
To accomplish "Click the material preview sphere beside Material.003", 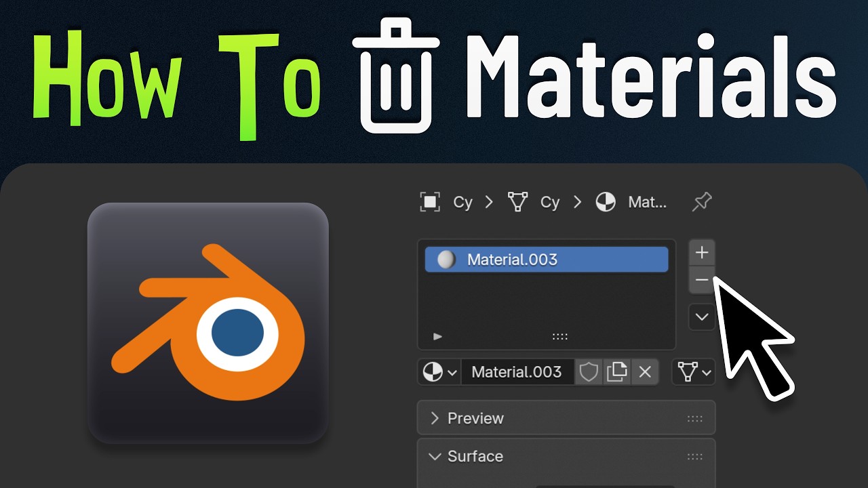I will point(446,260).
